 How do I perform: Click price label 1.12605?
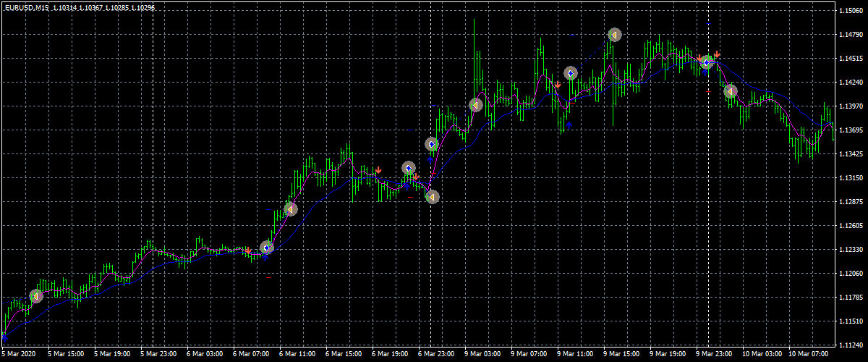tap(851, 226)
